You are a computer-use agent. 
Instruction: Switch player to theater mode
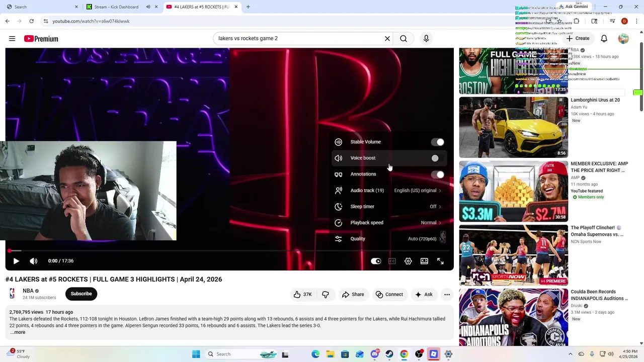point(424,261)
